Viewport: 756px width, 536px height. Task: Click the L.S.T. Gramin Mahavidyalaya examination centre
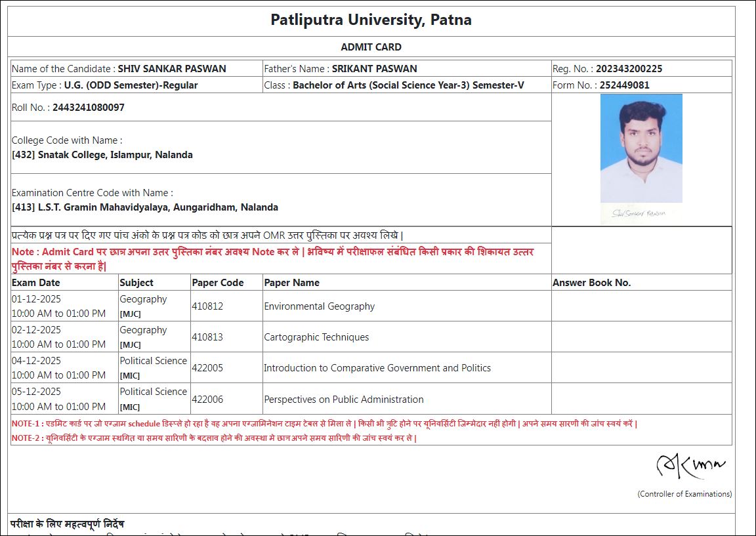click(x=145, y=207)
